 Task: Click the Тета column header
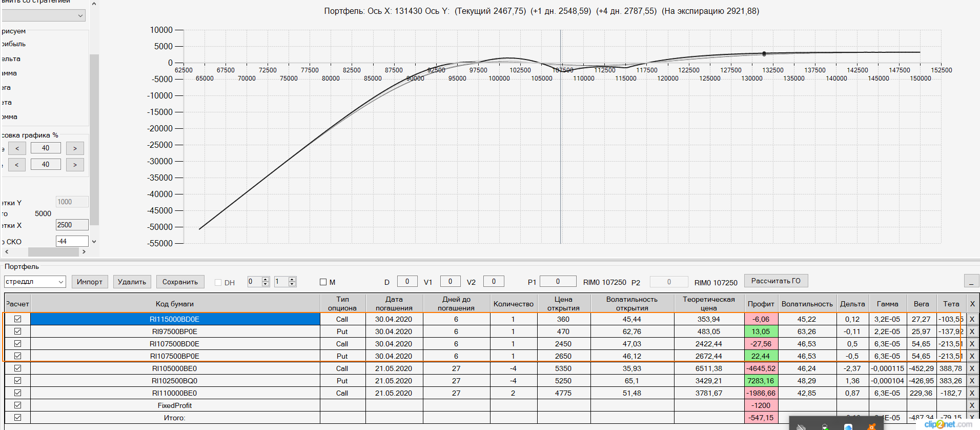pos(951,304)
